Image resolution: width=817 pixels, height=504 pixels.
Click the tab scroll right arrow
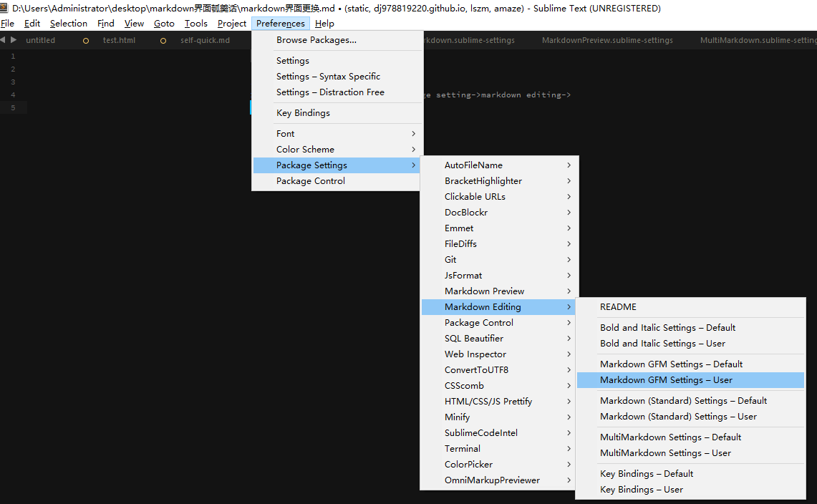(14, 40)
